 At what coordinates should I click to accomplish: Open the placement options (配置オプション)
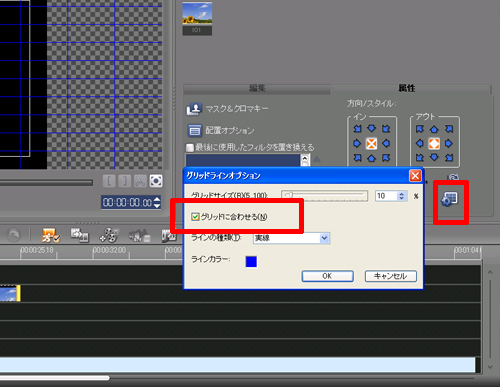220,130
